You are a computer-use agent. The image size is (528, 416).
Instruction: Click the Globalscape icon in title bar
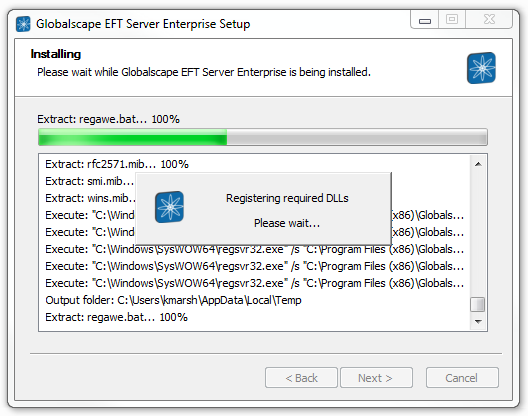[x=23, y=24]
